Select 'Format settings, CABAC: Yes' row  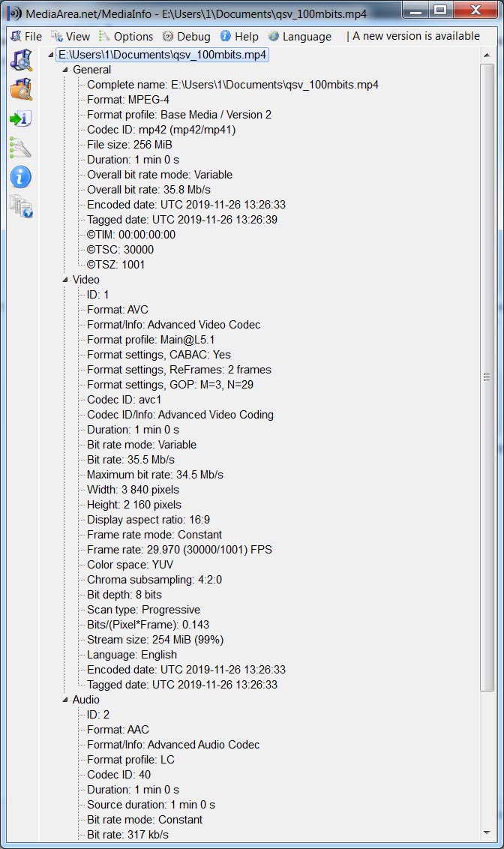pos(159,355)
